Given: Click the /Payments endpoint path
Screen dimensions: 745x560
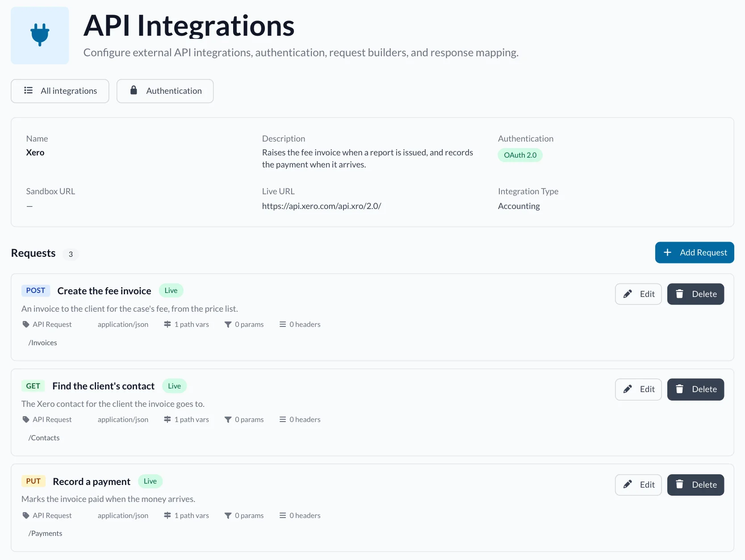Looking at the screenshot, I should (x=45, y=533).
